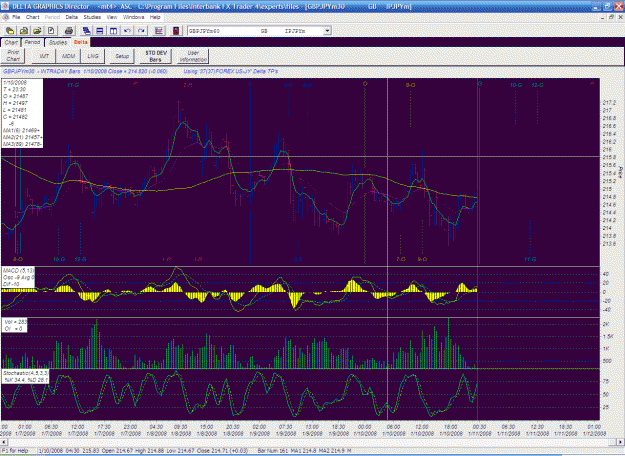Click the Bar Num 161 status bar entry
This screenshot has width=625, height=456.
coord(271,451)
